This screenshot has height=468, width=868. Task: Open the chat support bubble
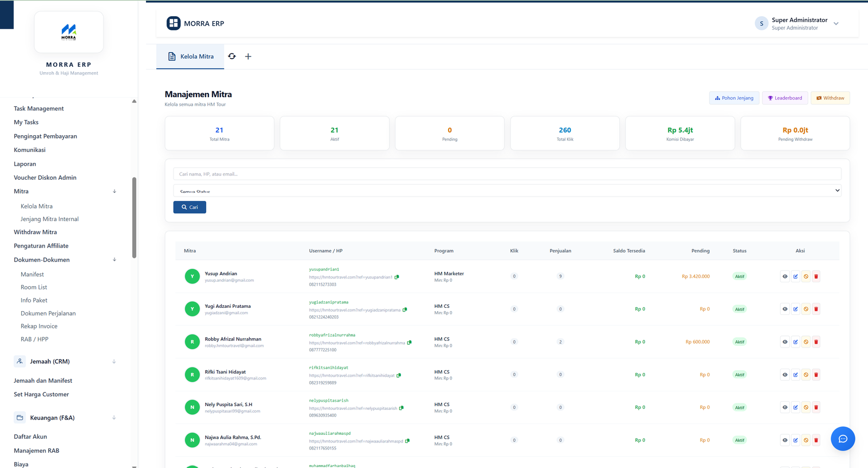(843, 439)
